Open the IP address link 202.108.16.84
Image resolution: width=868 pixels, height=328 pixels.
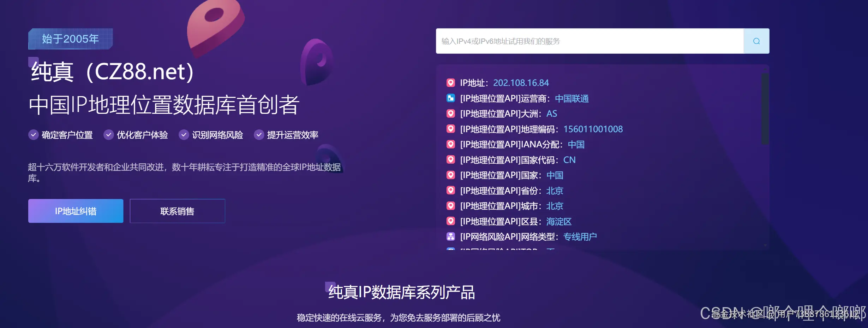pos(521,83)
